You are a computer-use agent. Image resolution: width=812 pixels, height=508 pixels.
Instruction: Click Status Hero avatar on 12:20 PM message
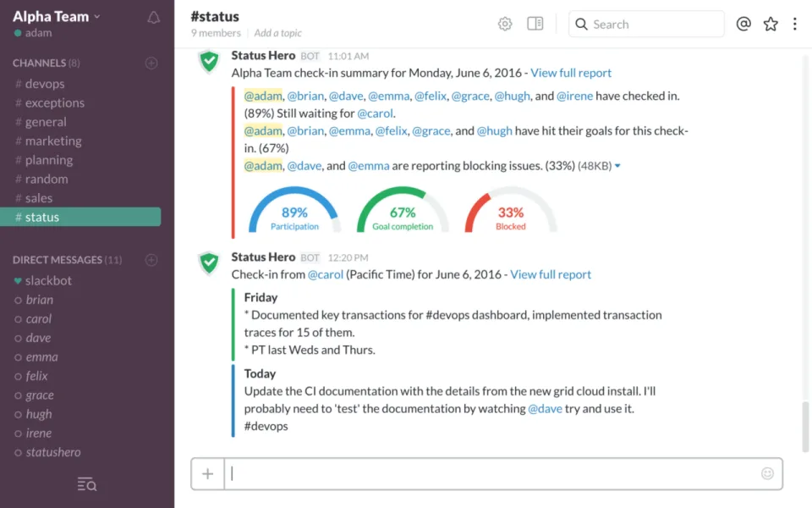click(x=209, y=263)
